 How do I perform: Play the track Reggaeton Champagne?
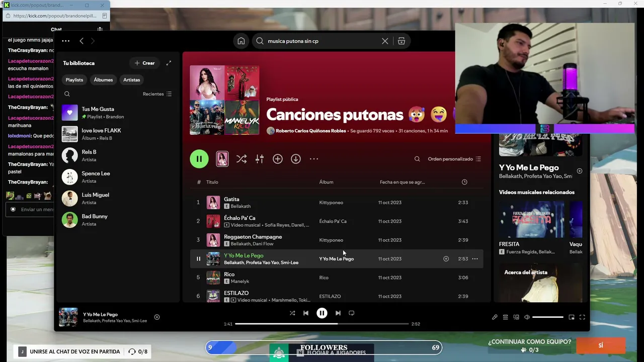point(253,237)
